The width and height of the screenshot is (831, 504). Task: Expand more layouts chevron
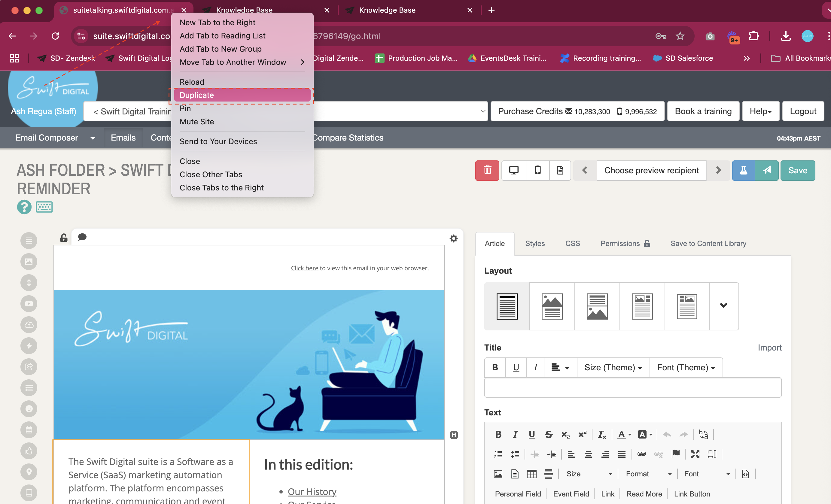coord(723,306)
